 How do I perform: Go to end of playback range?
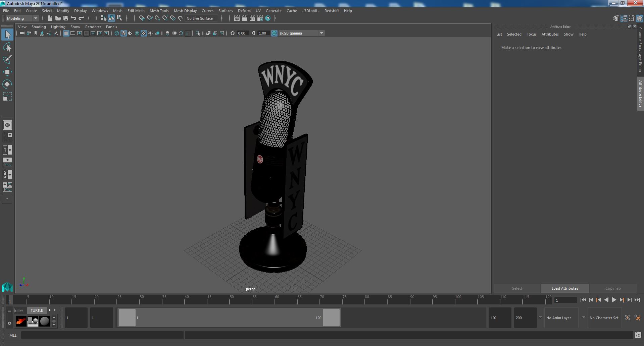(637, 300)
